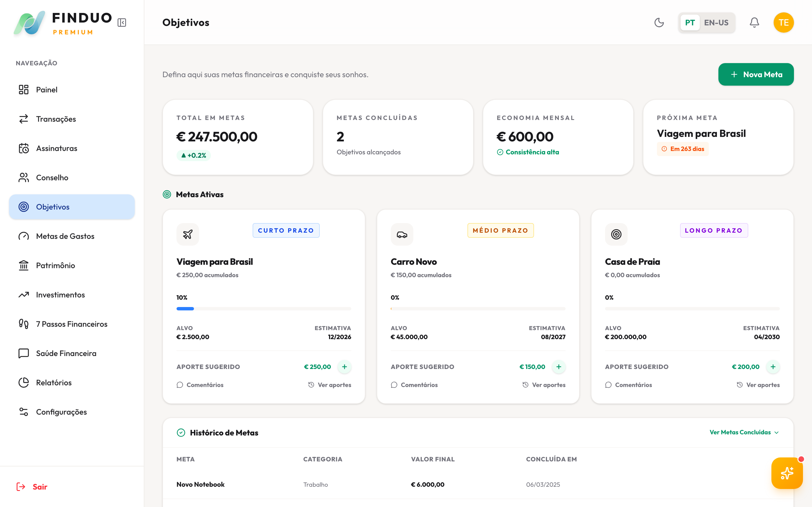This screenshot has width=812, height=507.
Task: Click the Nova Meta button
Action: click(x=756, y=74)
